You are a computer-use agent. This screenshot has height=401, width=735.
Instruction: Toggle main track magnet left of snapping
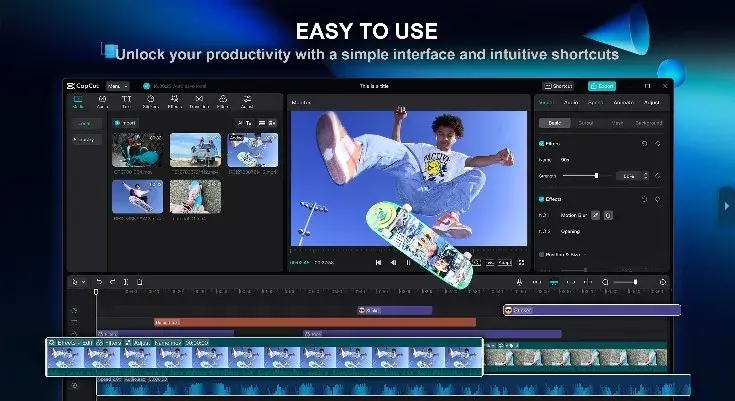tap(537, 282)
